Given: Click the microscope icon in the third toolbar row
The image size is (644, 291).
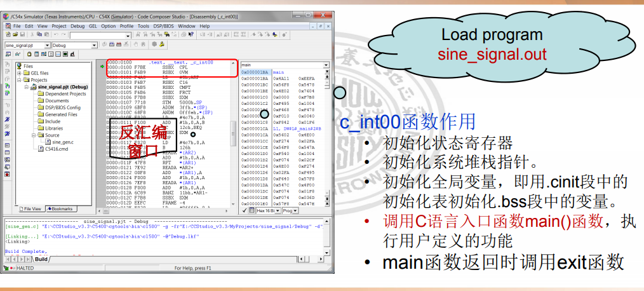Looking at the screenshot, I should (72, 54).
